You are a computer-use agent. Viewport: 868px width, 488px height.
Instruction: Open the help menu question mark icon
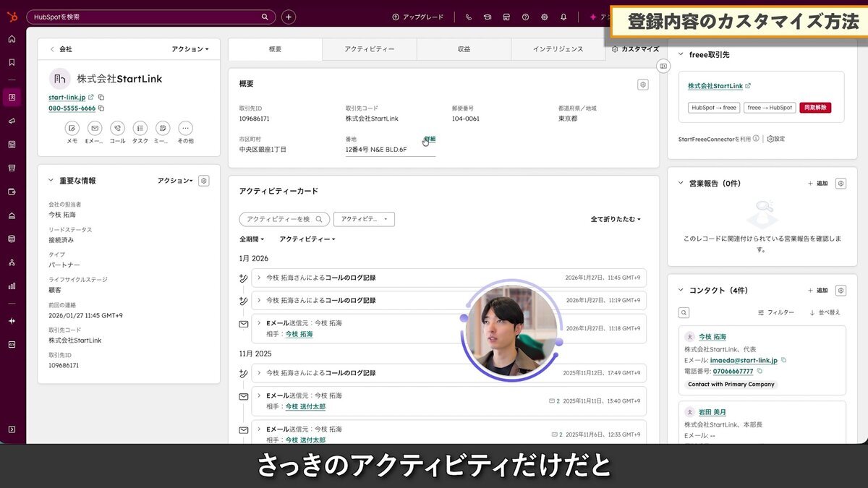[526, 17]
